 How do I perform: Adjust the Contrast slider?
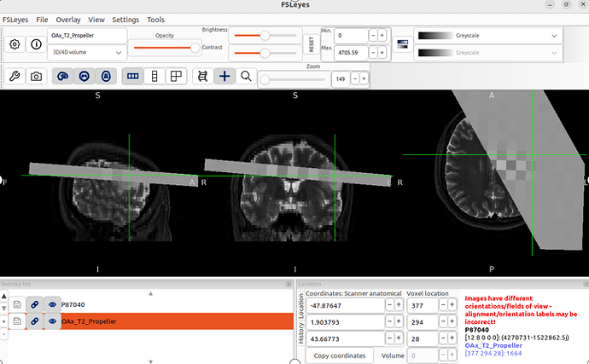click(x=265, y=53)
